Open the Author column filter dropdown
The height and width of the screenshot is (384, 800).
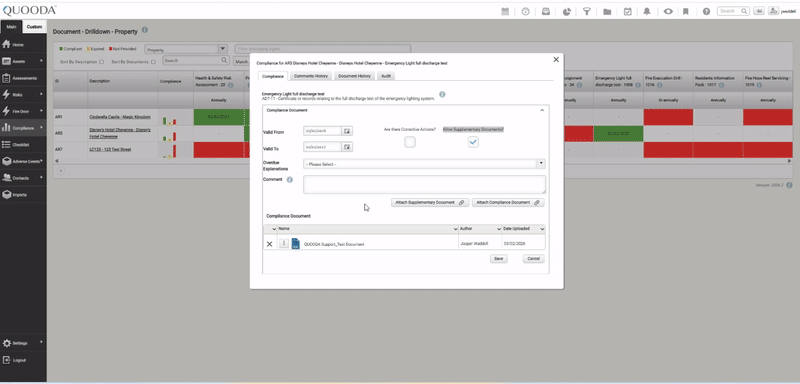(498, 229)
